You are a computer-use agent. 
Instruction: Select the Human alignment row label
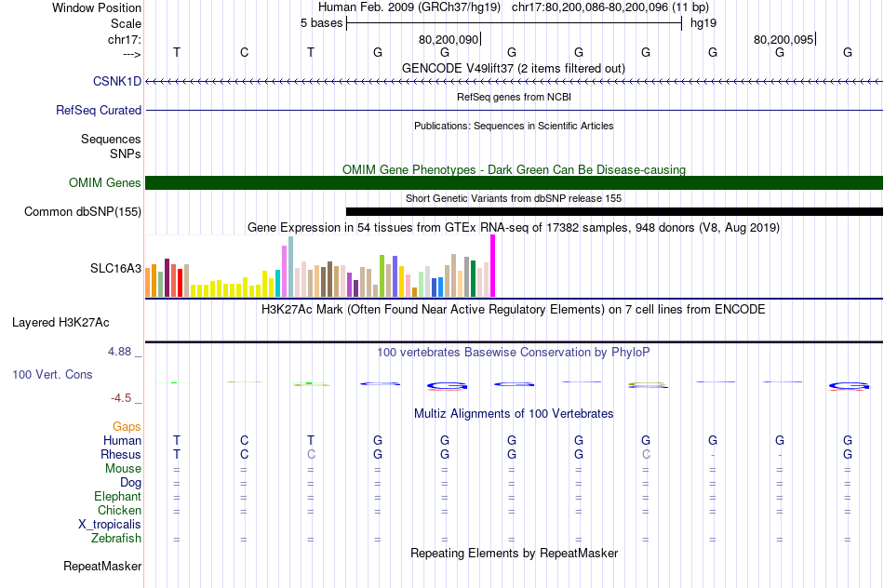tap(122, 440)
